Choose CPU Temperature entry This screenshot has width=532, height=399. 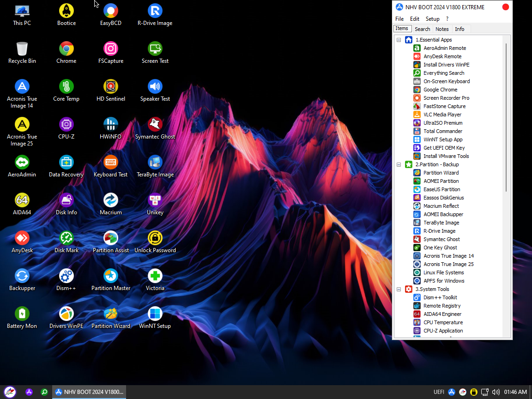[443, 323]
